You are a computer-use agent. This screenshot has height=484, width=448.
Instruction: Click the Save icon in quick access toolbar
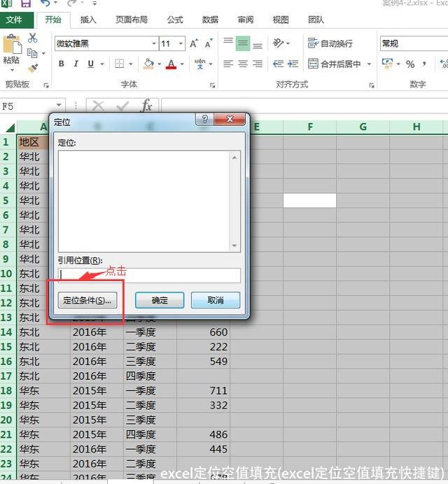click(x=26, y=3)
